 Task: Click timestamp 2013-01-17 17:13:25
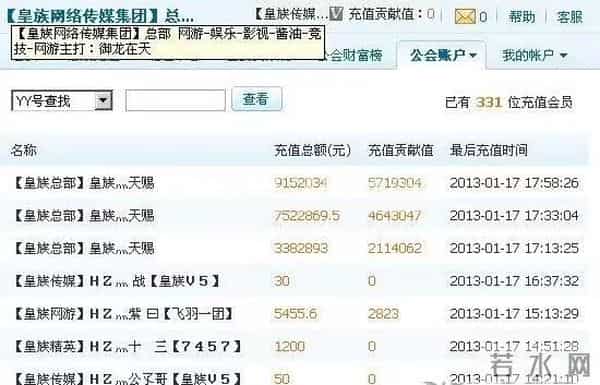pyautogui.click(x=514, y=248)
